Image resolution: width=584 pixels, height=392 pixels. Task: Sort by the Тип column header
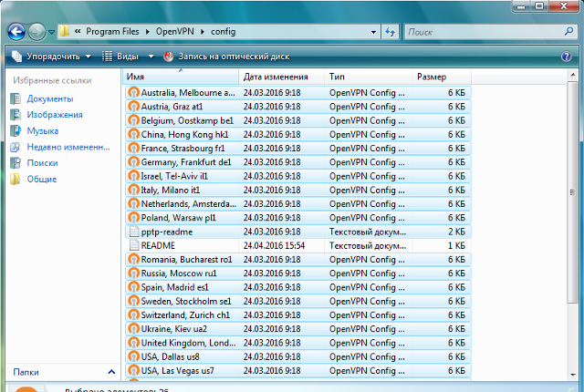(368, 77)
